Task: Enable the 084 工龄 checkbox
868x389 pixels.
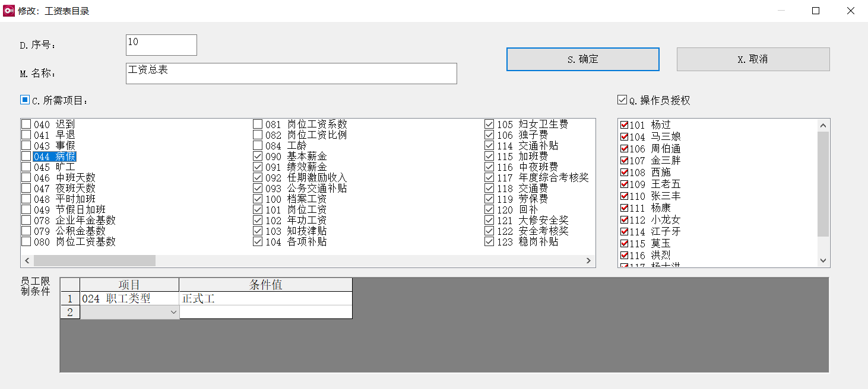Action: pyautogui.click(x=258, y=145)
